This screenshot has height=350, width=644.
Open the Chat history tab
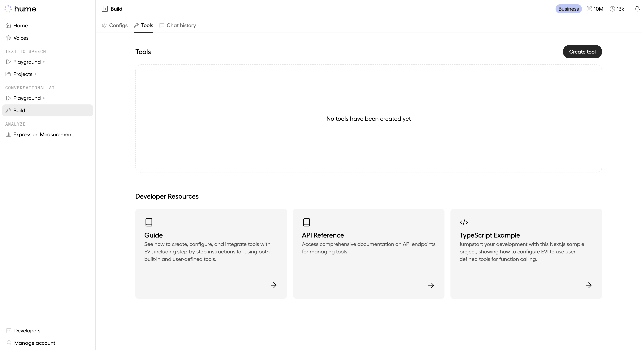click(x=177, y=25)
